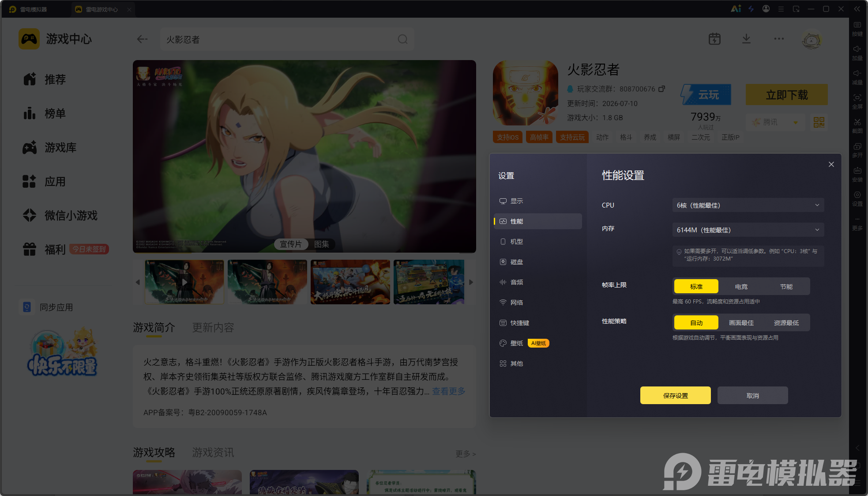The image size is (868, 496).
Task: Open the 榜单 rankings page
Action: (44, 114)
